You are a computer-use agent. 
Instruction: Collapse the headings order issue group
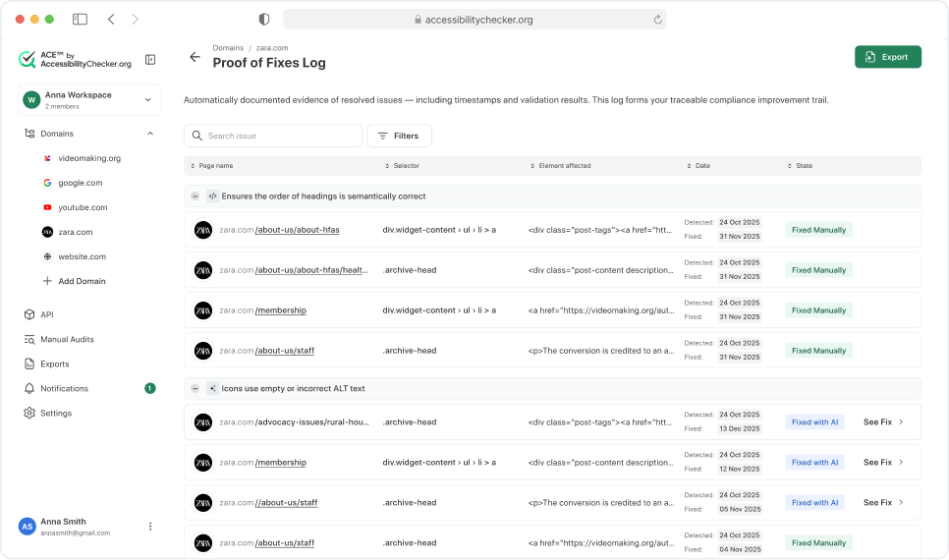195,196
